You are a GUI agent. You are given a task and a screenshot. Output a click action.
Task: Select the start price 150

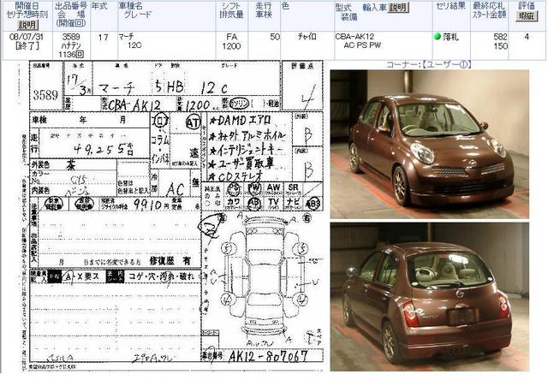(500, 45)
